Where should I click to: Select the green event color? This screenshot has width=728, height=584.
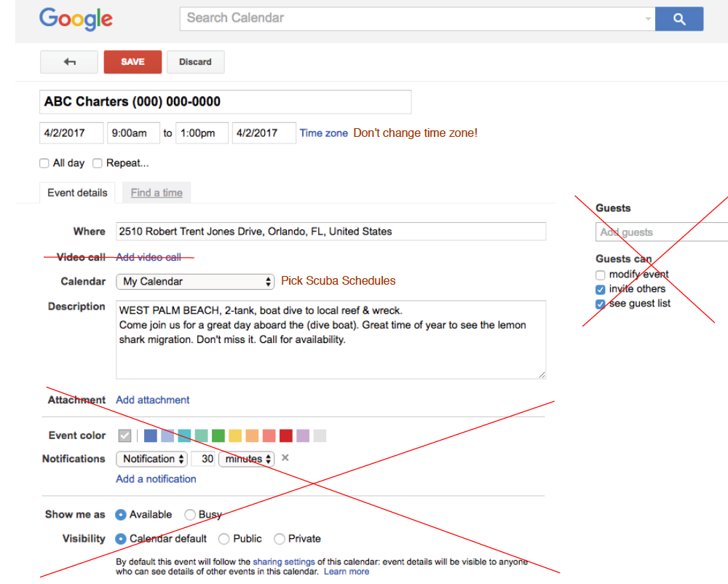[x=218, y=436]
